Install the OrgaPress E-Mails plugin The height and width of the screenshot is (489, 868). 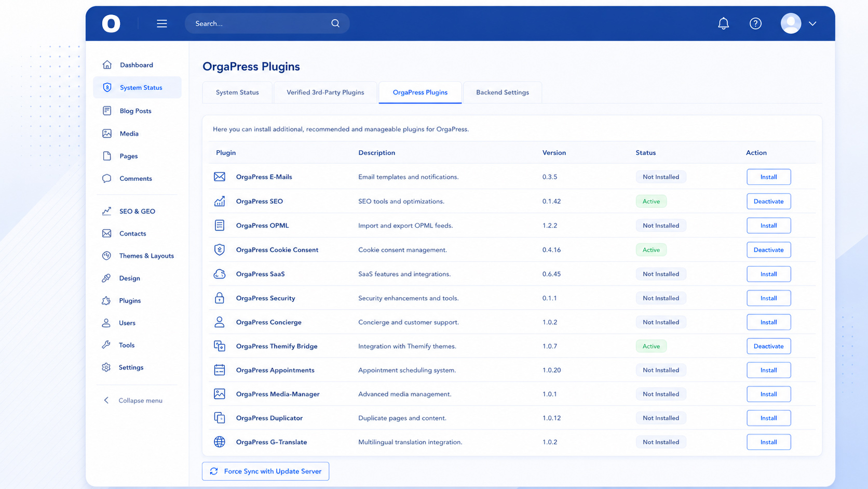pos(768,177)
